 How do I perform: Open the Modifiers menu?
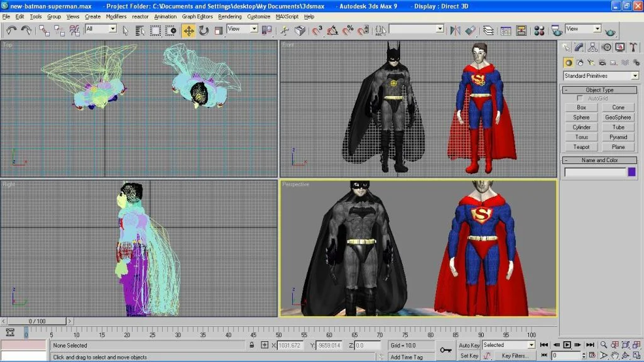(x=116, y=16)
